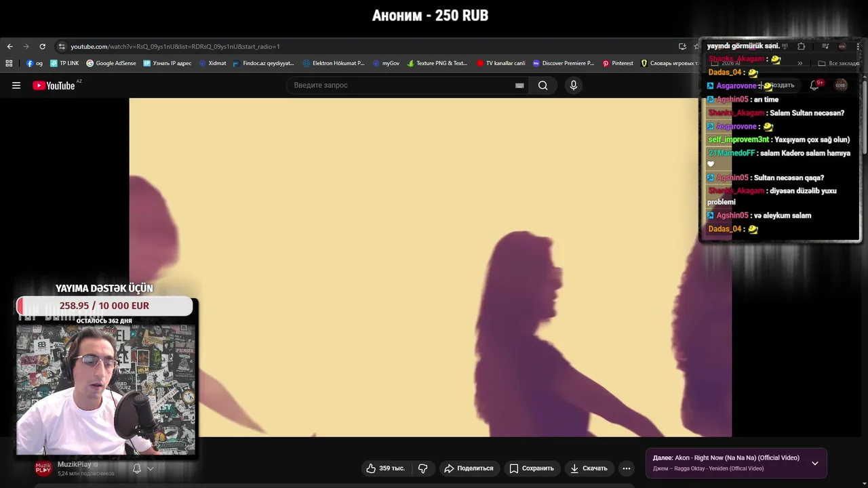This screenshot has height=488, width=868.
Task: Click the 258.95 / 10 000 EUR goal bar
Action: (104, 306)
